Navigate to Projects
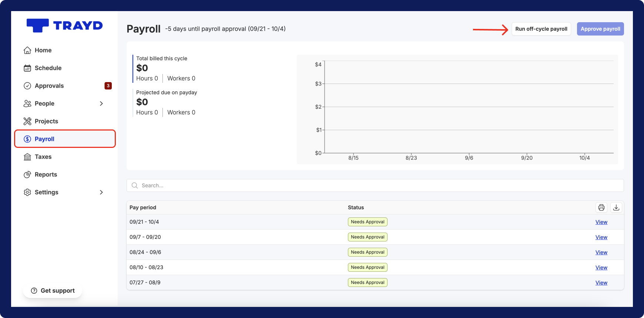 [x=46, y=121]
